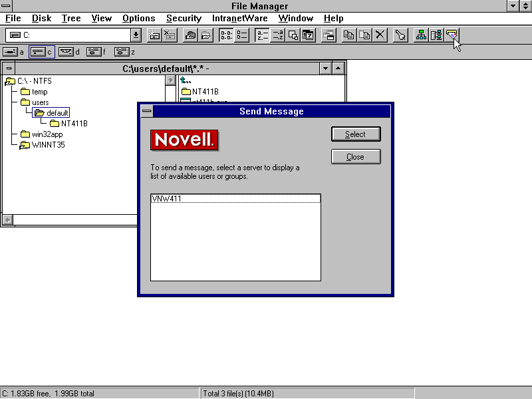Toggle the all file details view

coord(241,35)
